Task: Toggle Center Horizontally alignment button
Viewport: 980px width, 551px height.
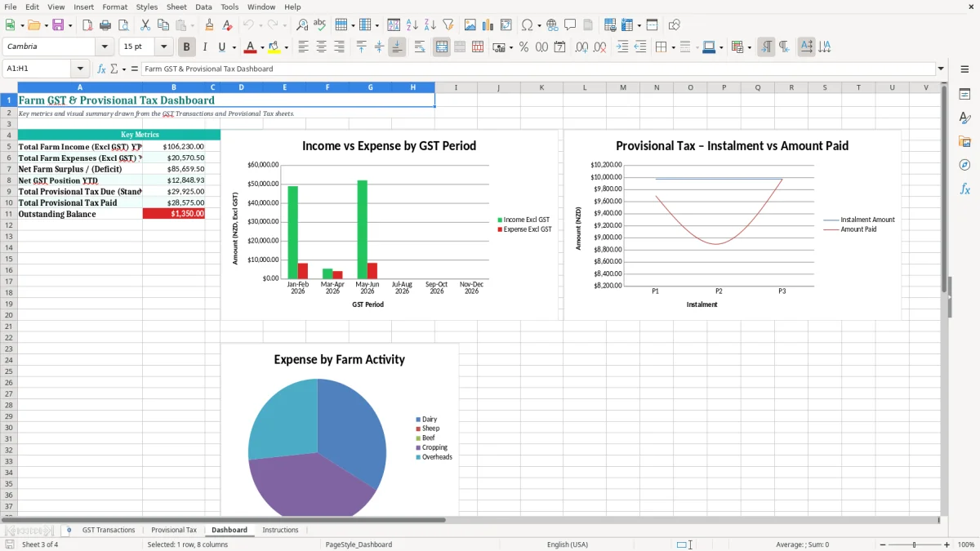Action: point(321,47)
